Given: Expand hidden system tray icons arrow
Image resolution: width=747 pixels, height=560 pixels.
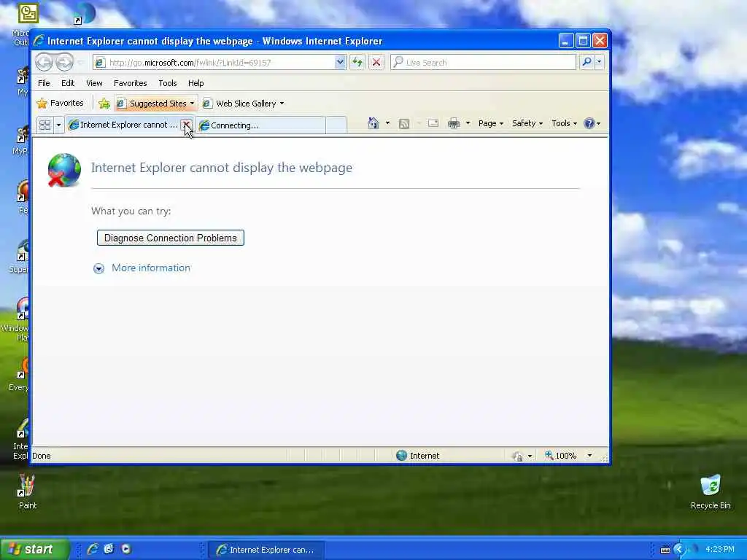Looking at the screenshot, I should [x=679, y=550].
